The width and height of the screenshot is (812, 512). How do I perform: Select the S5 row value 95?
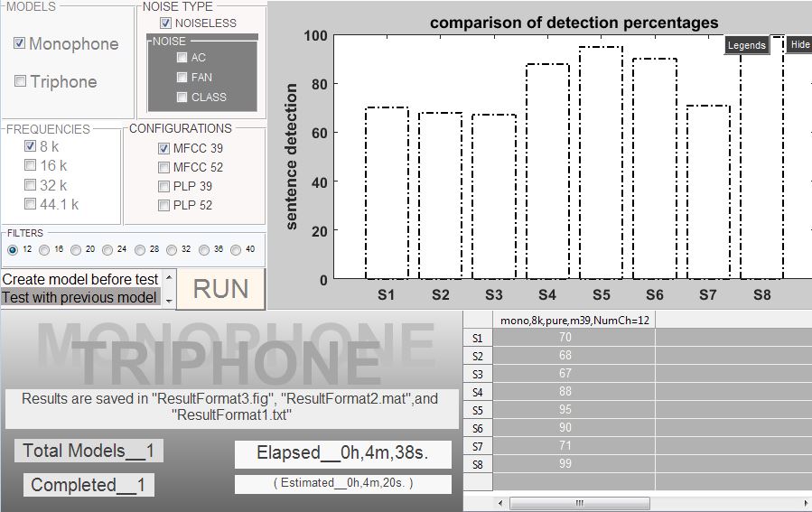(x=565, y=408)
